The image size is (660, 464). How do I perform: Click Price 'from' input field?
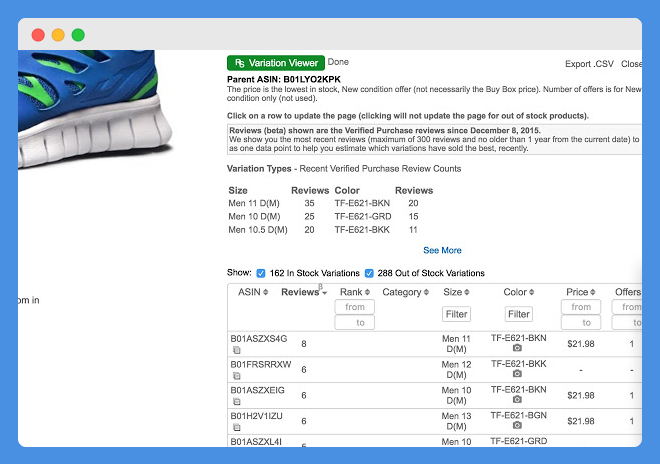[581, 307]
